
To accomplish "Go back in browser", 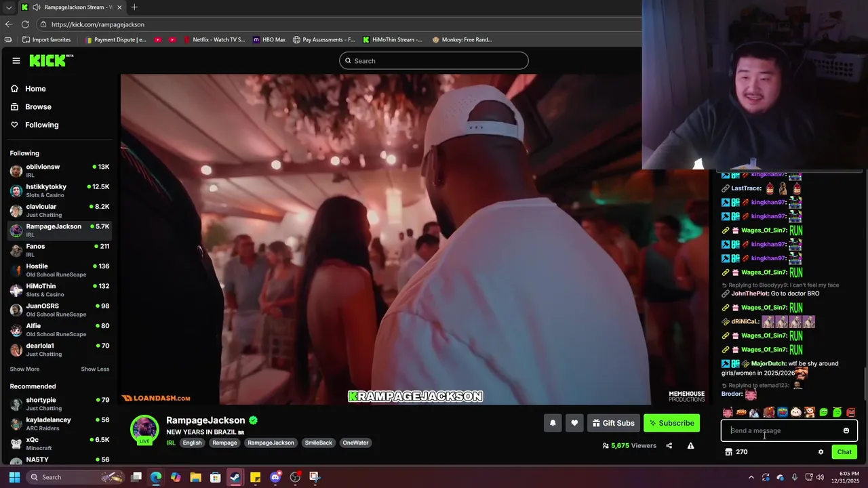I will [x=9, y=24].
